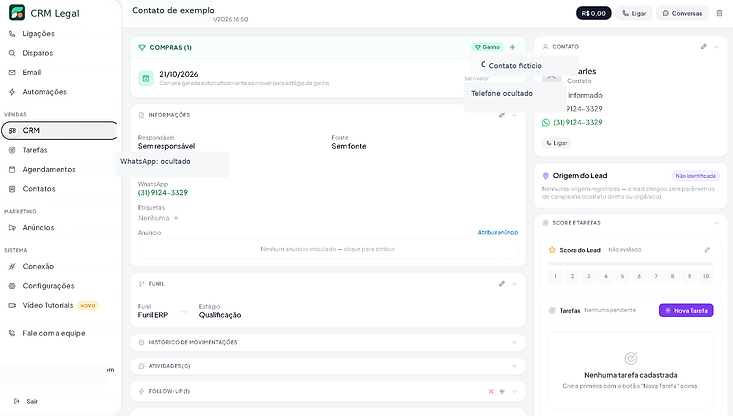Click the Funil ERP value
This screenshot has height=416, width=733.
(x=153, y=315)
